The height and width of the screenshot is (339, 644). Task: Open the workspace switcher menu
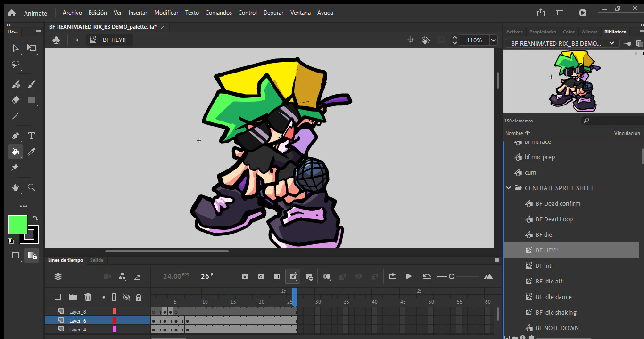click(560, 13)
